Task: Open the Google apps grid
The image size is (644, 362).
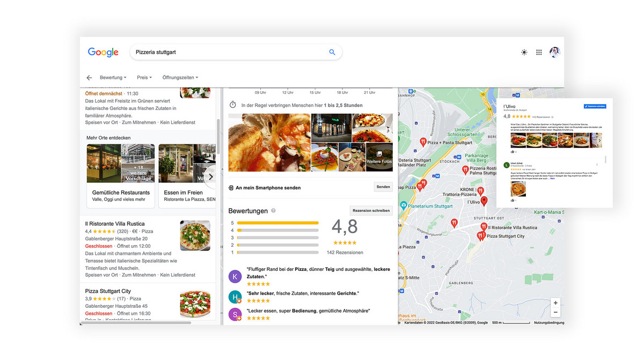Action: click(x=539, y=52)
